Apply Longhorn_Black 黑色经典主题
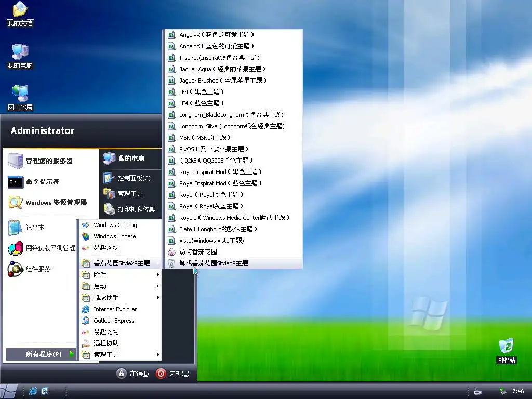Image resolution: width=532 pixels, height=399 pixels. (233, 115)
